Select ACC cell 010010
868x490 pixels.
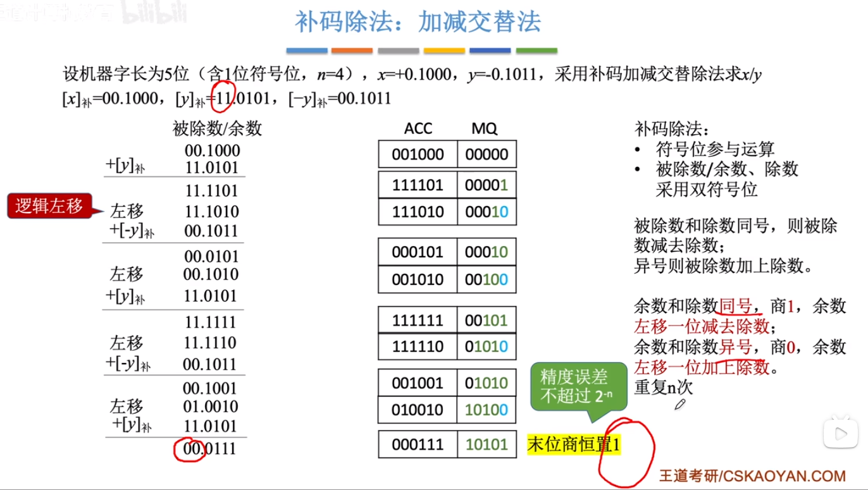pos(418,410)
